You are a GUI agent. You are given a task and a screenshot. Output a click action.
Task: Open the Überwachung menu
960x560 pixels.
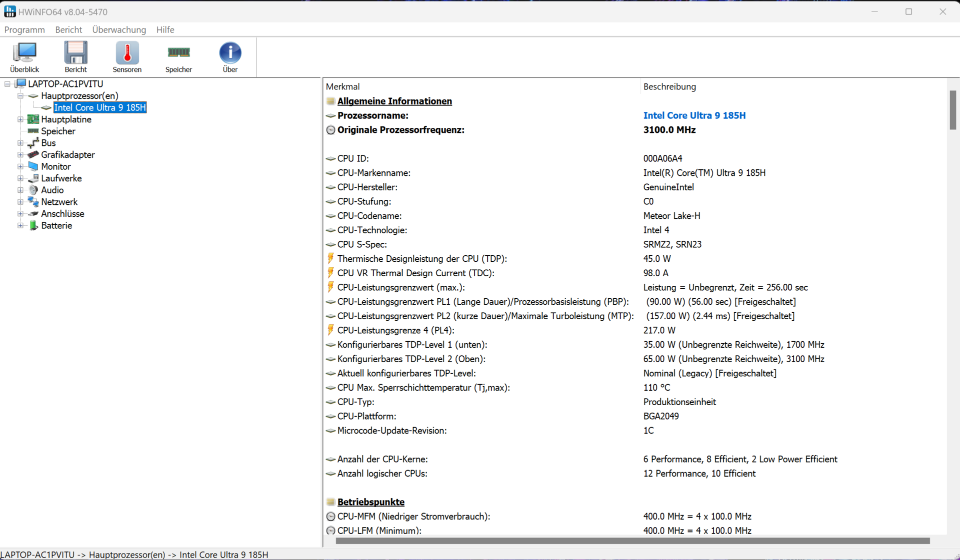[x=119, y=30]
